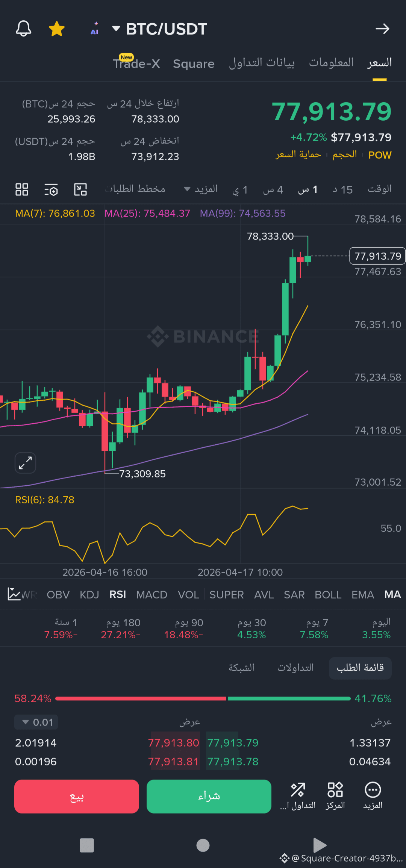Open the indicator settings chart icon

[x=14, y=594]
